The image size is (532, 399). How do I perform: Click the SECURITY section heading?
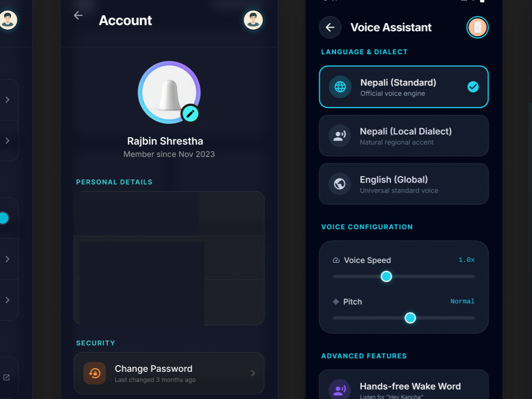96,343
